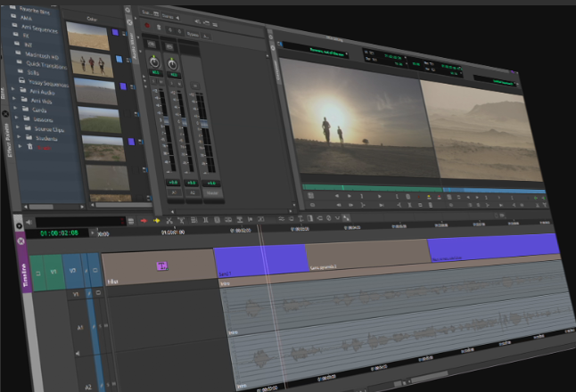Click the A1 pan knob in Audio Mixer
The height and width of the screenshot is (392, 576).
tap(154, 61)
